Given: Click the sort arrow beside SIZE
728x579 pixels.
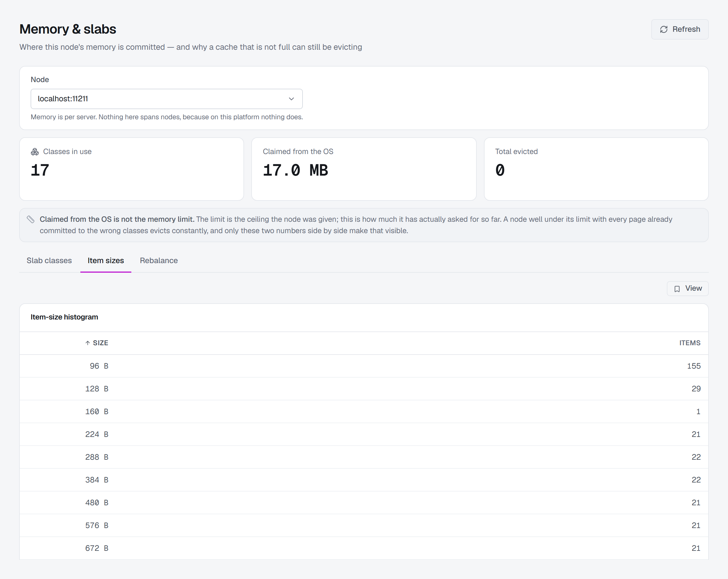Looking at the screenshot, I should 88,343.
